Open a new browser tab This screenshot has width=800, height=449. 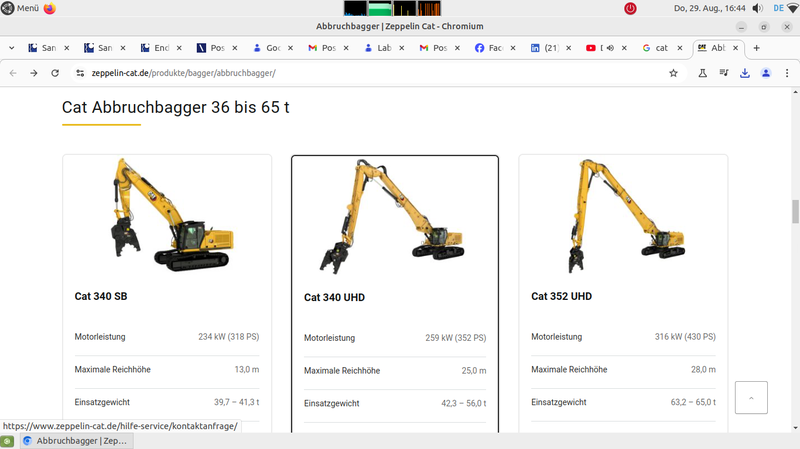757,48
